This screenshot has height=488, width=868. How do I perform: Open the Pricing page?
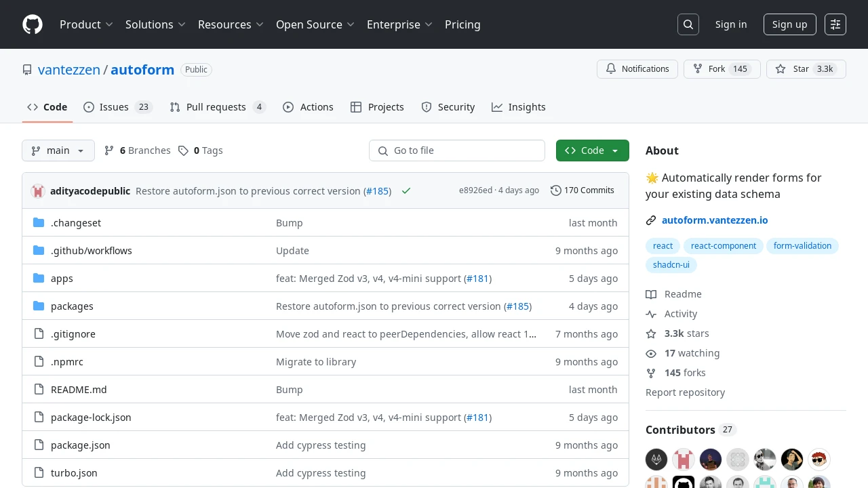coord(462,24)
